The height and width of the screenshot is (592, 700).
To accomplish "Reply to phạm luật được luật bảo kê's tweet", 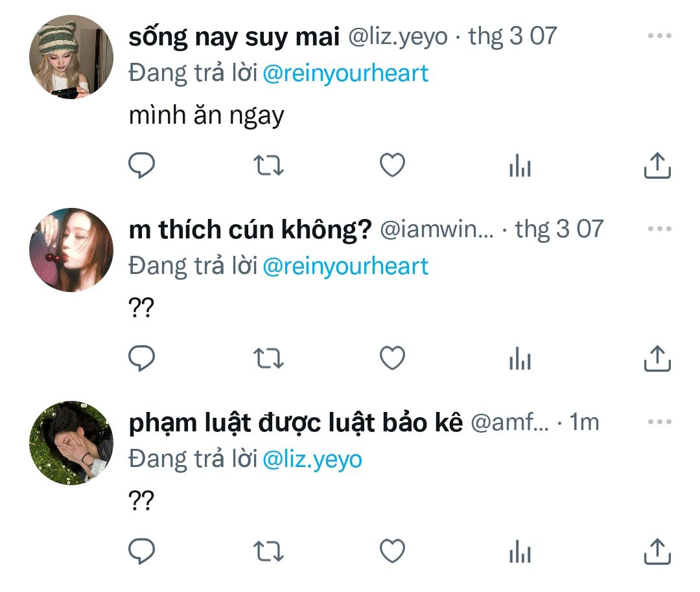I will point(141,551).
